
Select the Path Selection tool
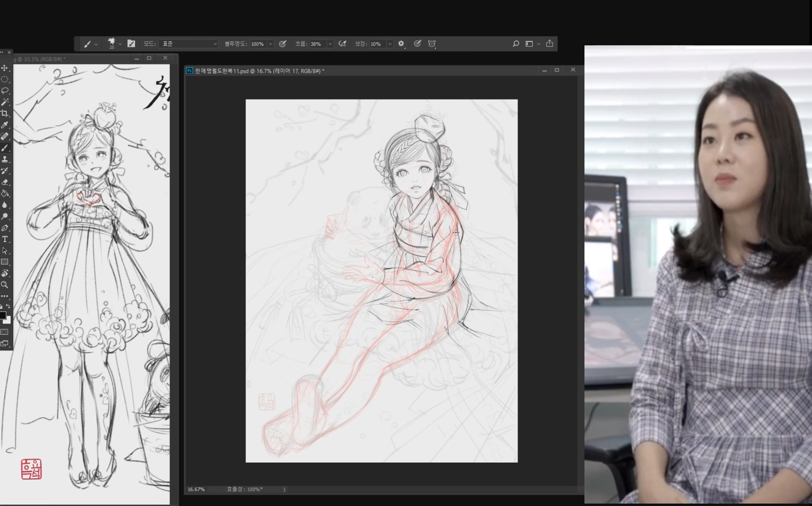tap(5, 251)
